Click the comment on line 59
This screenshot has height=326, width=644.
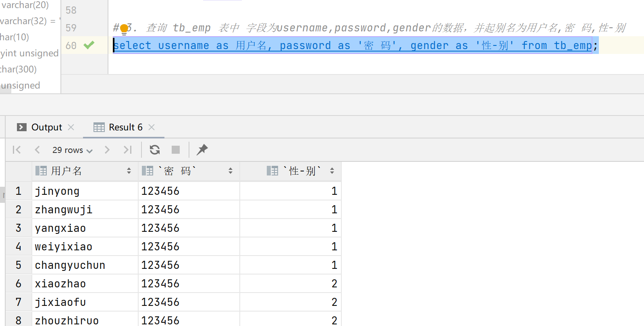point(369,28)
